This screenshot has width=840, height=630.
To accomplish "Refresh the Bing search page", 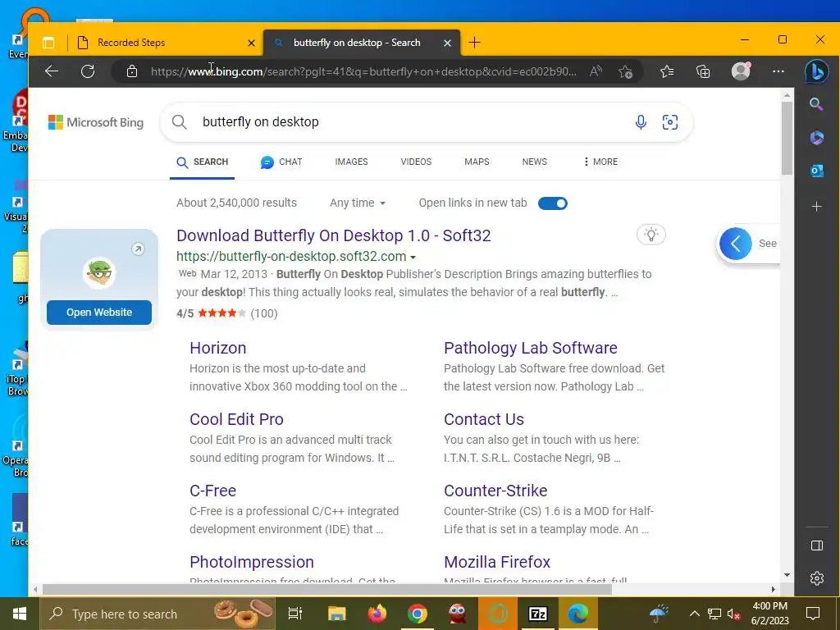I will coord(88,71).
